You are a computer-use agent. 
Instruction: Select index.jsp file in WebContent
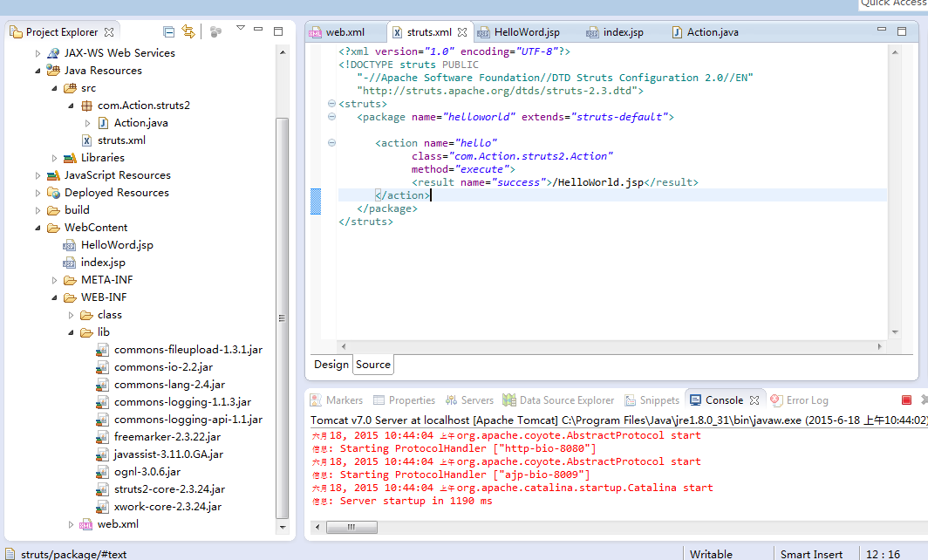pyautogui.click(x=103, y=263)
